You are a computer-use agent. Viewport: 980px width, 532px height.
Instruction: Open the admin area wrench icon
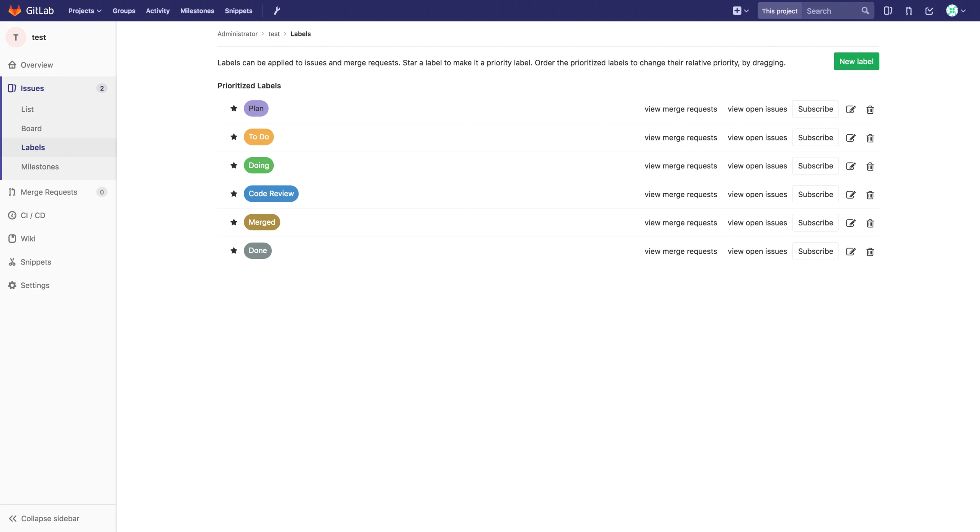pos(277,11)
